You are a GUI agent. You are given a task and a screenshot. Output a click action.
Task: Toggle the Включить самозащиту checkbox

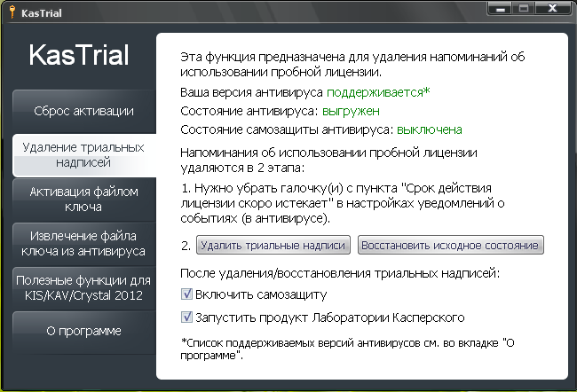tap(186, 294)
